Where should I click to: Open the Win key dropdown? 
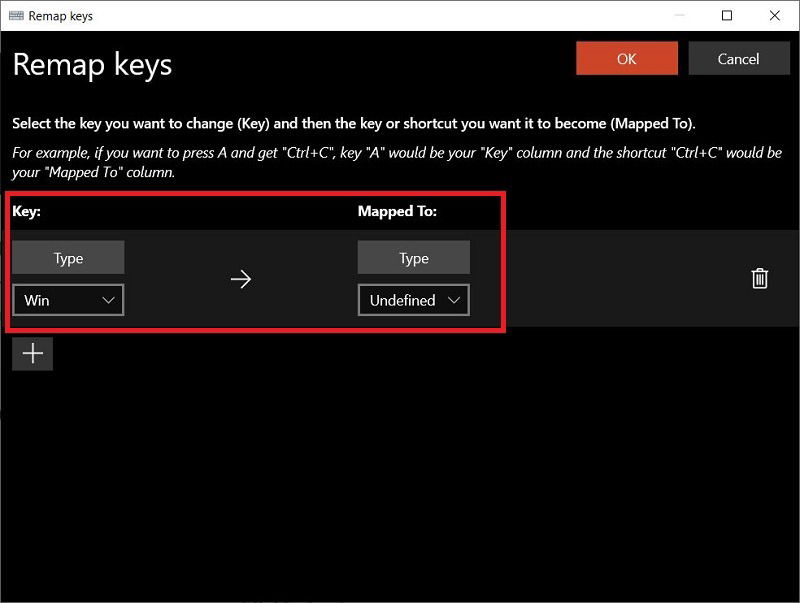[x=68, y=300]
